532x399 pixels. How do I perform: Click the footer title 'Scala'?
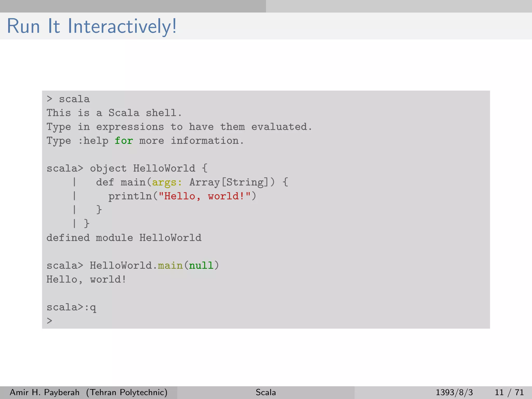click(x=266, y=392)
